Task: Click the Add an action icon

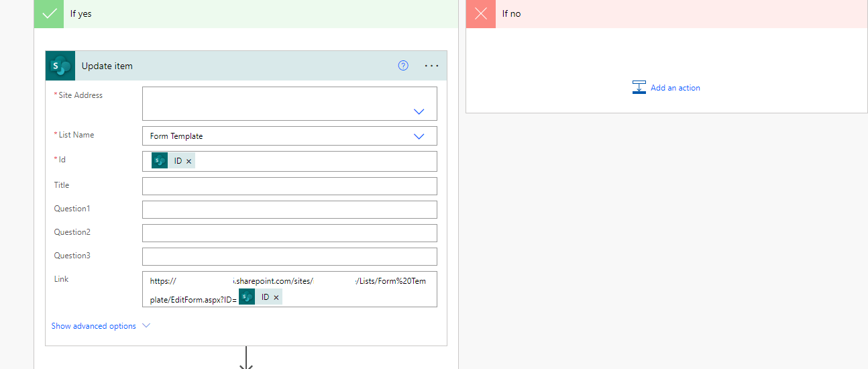Action: [639, 87]
